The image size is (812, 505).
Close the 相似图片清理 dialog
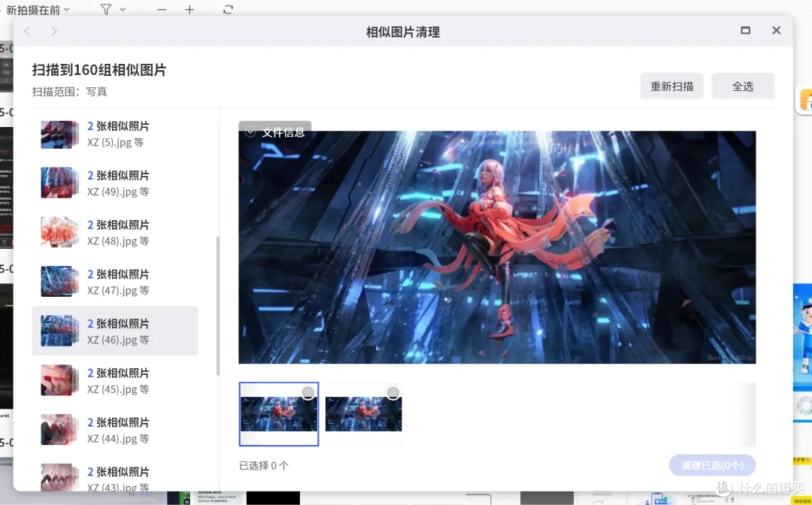(x=776, y=31)
